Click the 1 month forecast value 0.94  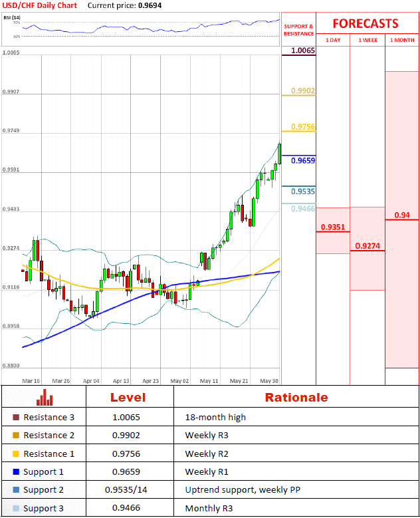pyautogui.click(x=402, y=215)
